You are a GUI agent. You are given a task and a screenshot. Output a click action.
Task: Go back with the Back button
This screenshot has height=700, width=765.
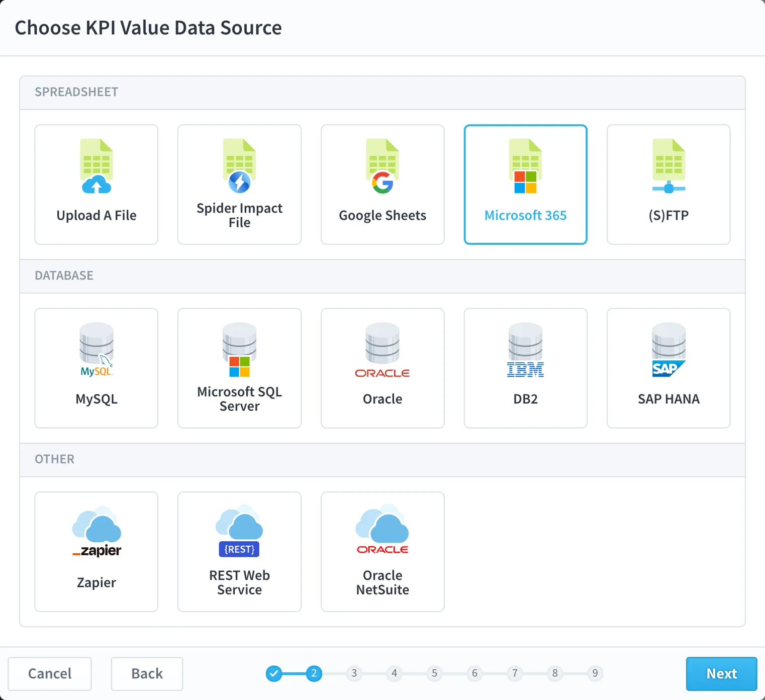[x=147, y=673]
